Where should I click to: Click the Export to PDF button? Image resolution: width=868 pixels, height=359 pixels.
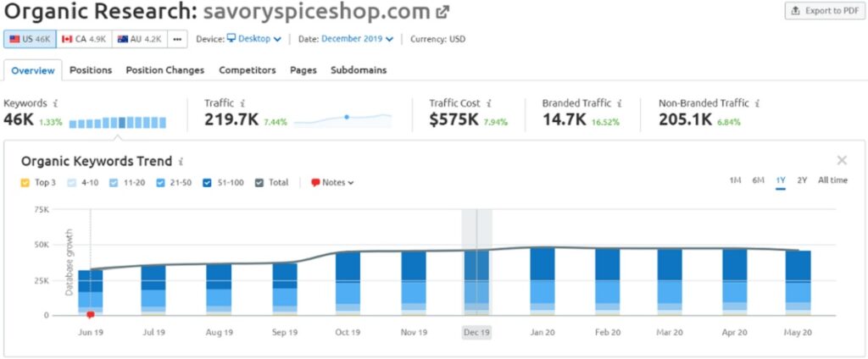click(825, 10)
